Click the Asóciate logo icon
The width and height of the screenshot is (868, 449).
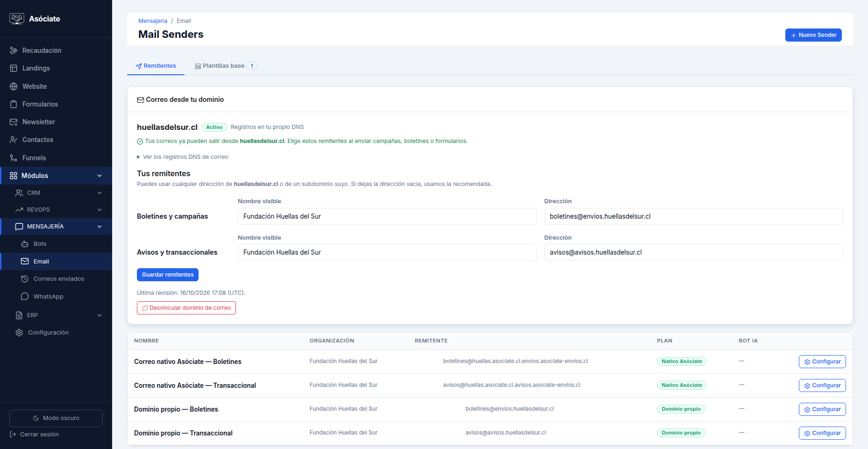coord(17,19)
